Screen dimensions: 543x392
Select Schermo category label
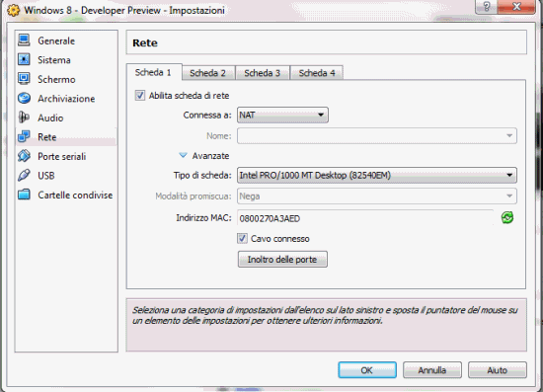coord(56,79)
